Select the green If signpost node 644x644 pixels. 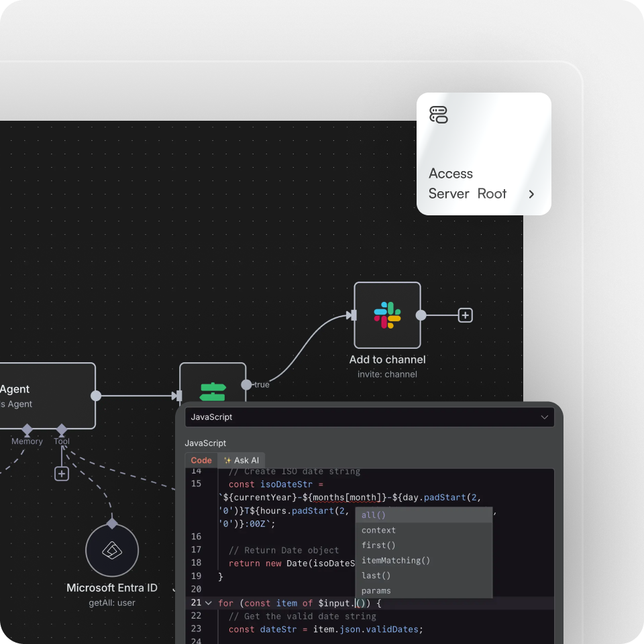(213, 391)
